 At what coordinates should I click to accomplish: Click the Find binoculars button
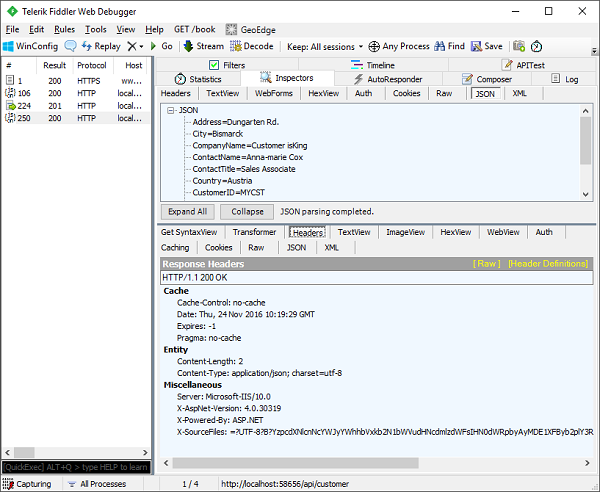coord(449,46)
